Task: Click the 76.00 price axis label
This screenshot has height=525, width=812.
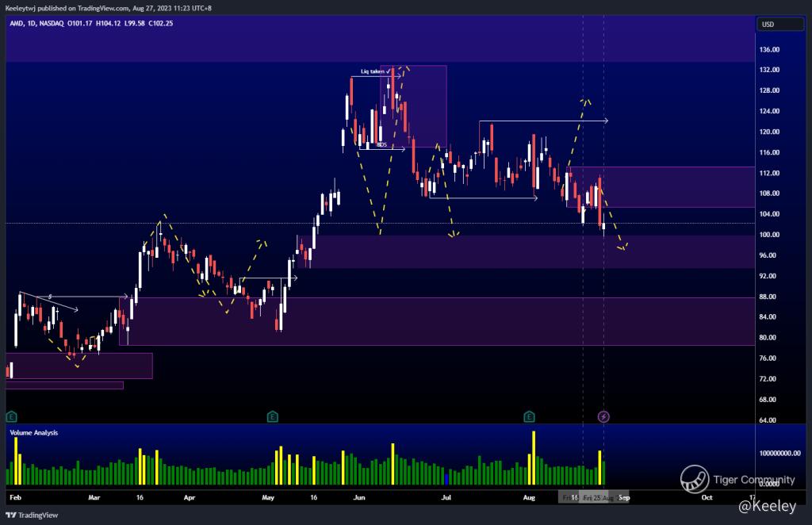Action: 768,358
